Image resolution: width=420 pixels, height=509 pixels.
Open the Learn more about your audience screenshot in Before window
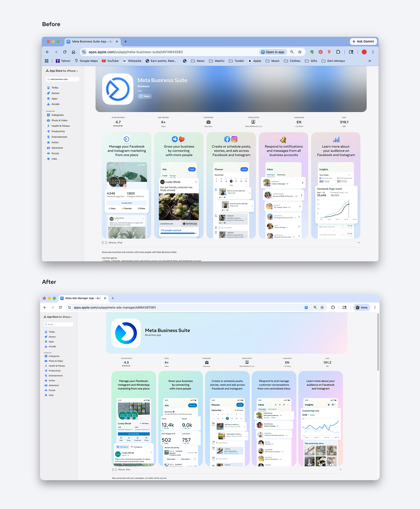point(336,185)
